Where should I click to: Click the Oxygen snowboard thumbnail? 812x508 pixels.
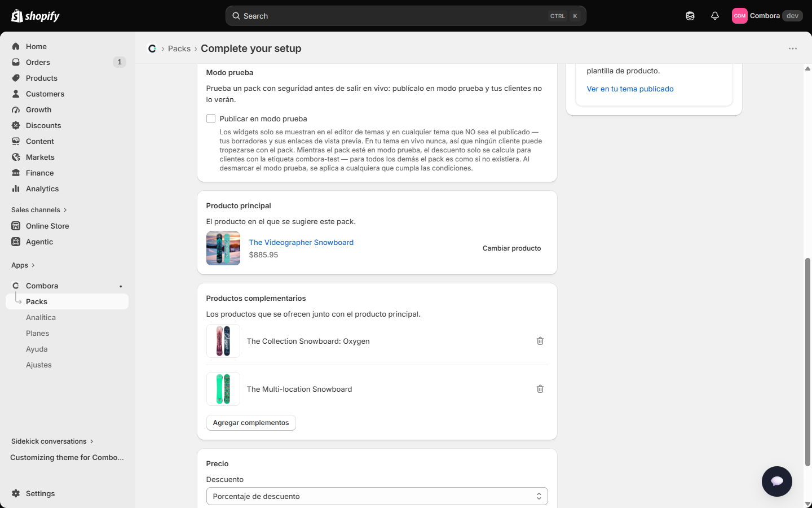[223, 341]
